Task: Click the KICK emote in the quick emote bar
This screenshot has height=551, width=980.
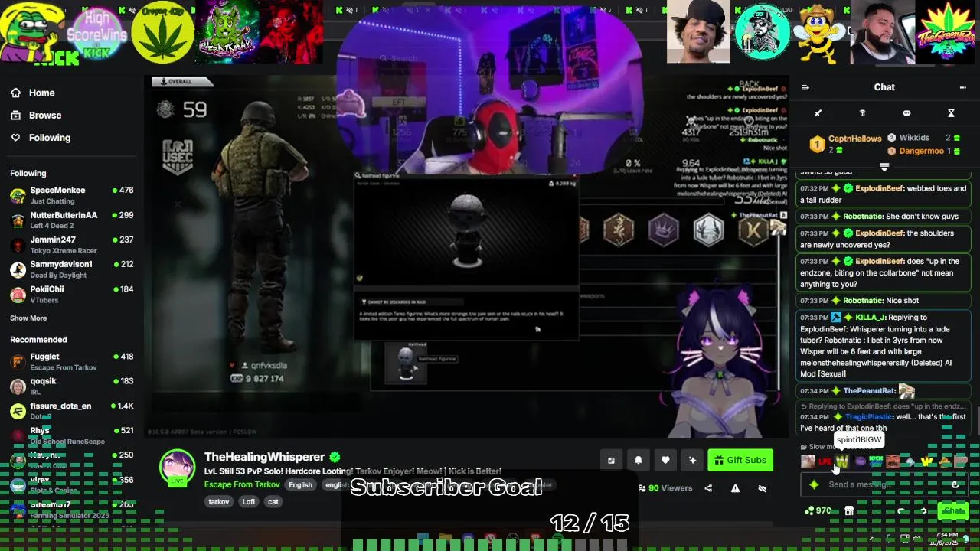Action: 876,461
